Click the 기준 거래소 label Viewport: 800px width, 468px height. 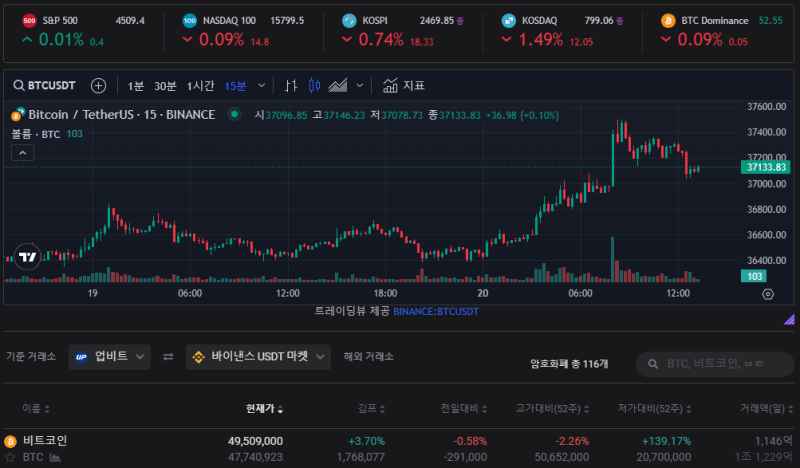(x=31, y=357)
